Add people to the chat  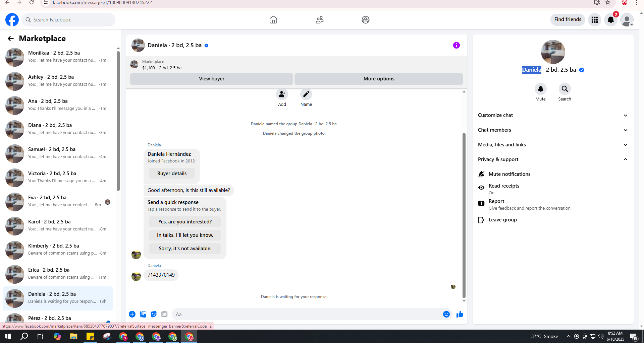coord(282,94)
